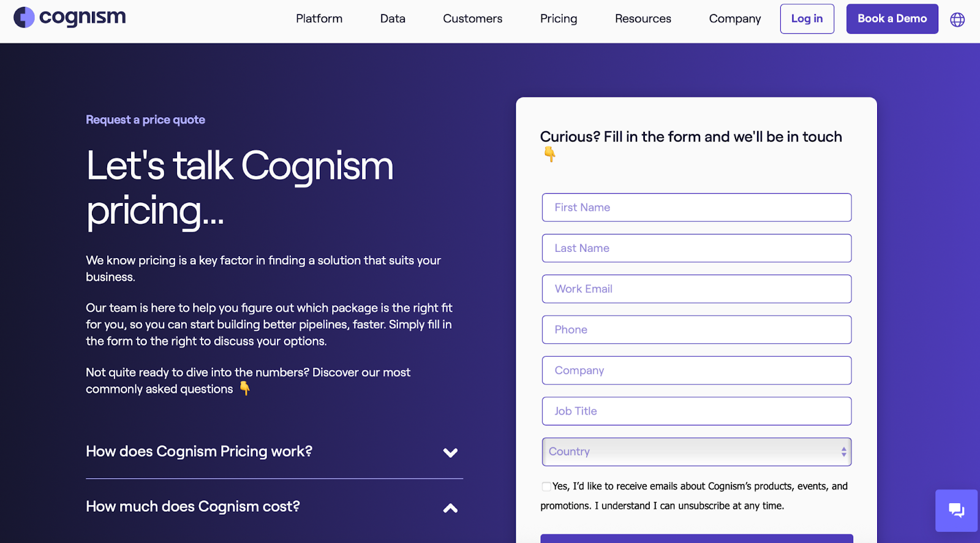Screen dimensions: 980x543
Task: Open the Country selection dropdown
Action: [x=696, y=452]
